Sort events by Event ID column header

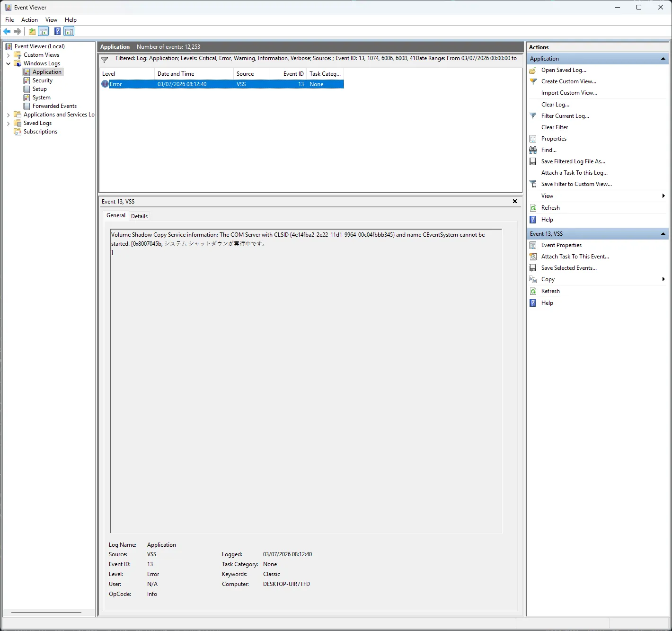(288, 74)
